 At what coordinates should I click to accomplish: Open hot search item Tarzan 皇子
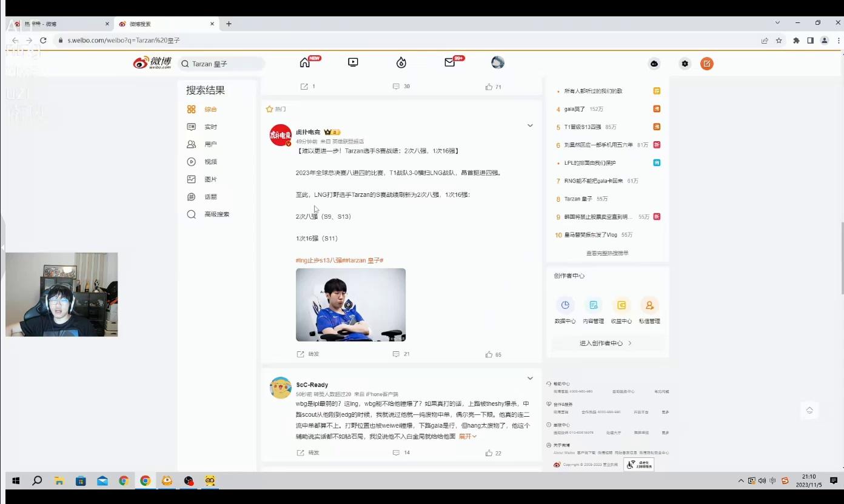pyautogui.click(x=578, y=199)
